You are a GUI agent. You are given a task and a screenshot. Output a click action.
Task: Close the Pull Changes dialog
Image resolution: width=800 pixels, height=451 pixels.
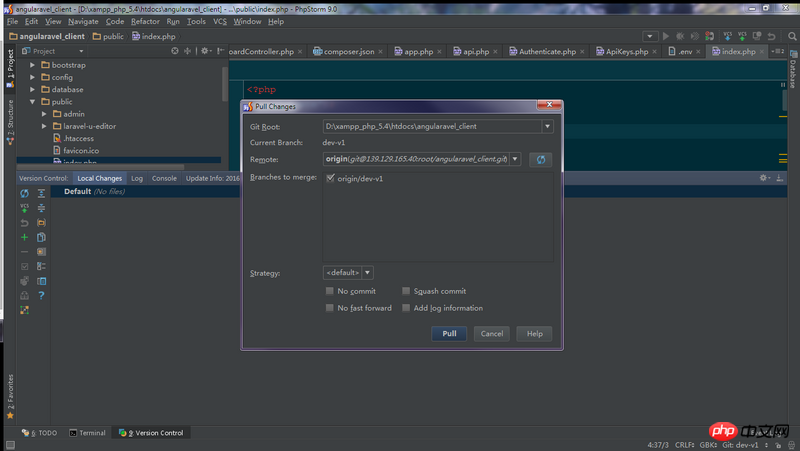549,104
